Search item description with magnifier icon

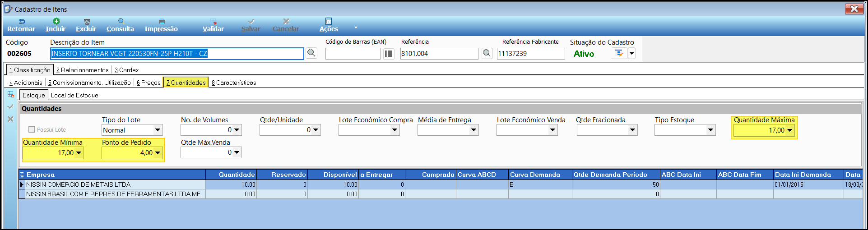pyautogui.click(x=311, y=53)
